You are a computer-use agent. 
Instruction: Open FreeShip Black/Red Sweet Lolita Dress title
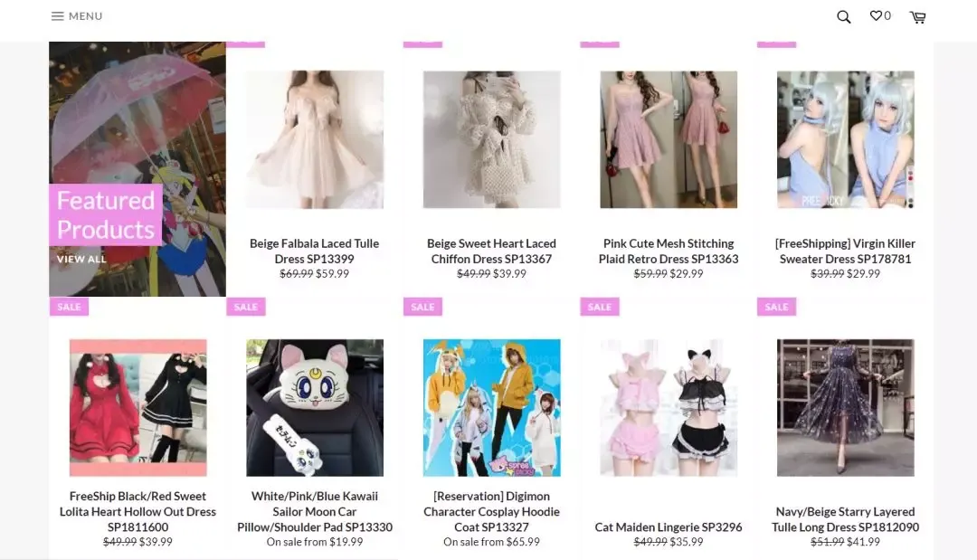pos(138,511)
